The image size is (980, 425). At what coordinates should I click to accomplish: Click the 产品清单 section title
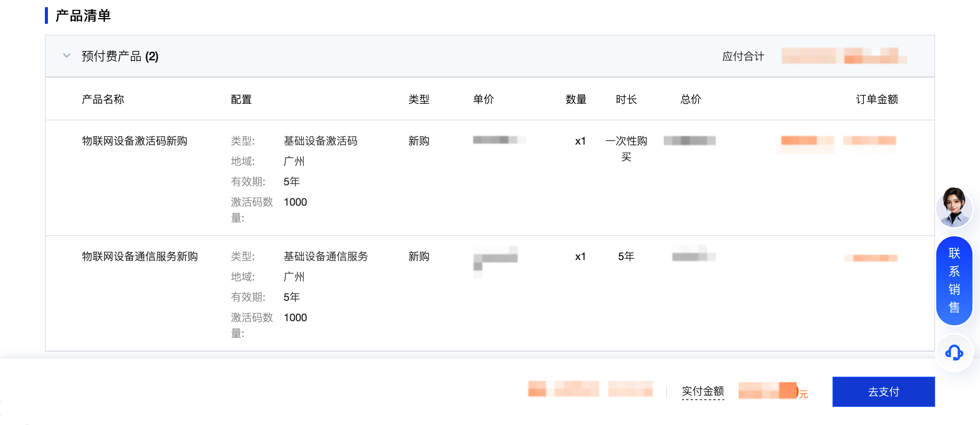click(x=83, y=15)
